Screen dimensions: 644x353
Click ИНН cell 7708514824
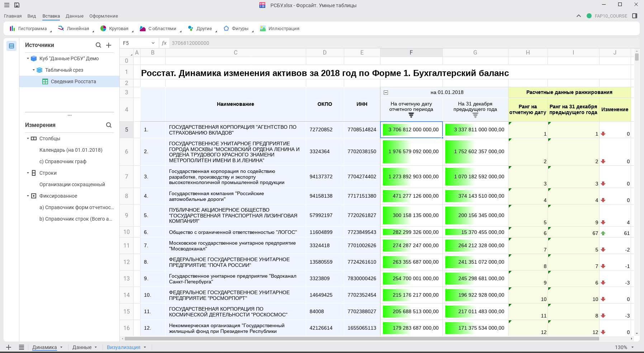[x=362, y=130]
